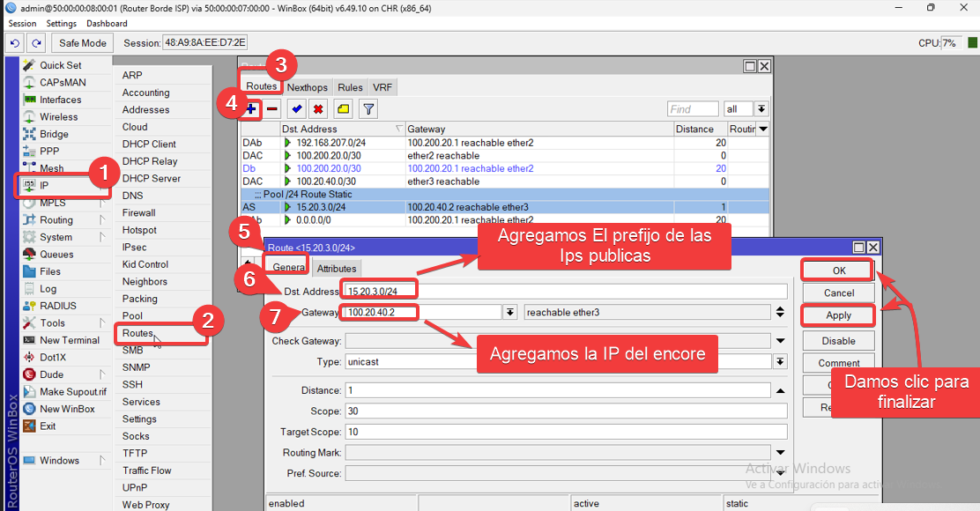
Task: Click the red X Disable icon
Action: pos(318,109)
